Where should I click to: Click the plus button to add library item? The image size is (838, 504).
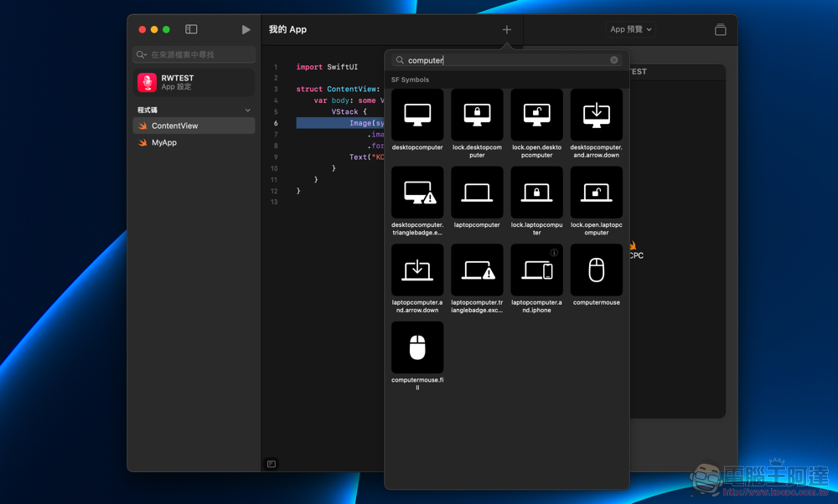tap(506, 29)
